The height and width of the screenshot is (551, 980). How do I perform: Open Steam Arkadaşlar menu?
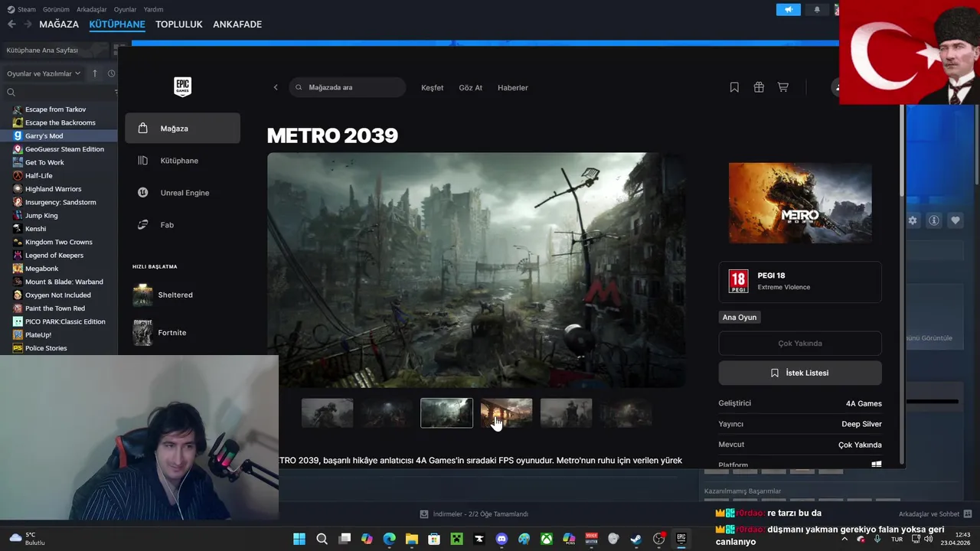(x=92, y=9)
